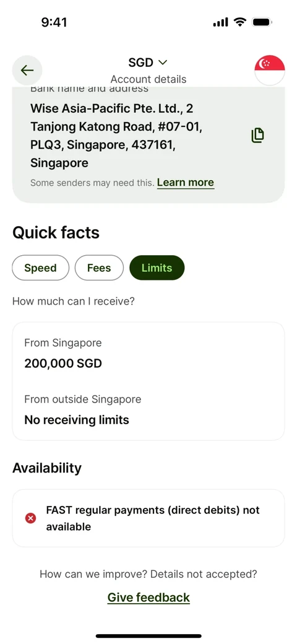Switch to the Speed tab
Screen dimensions: 297x644
[x=41, y=268]
